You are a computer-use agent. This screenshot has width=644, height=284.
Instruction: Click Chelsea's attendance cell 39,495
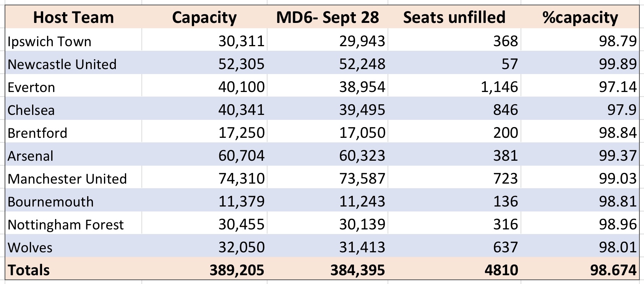click(x=328, y=108)
